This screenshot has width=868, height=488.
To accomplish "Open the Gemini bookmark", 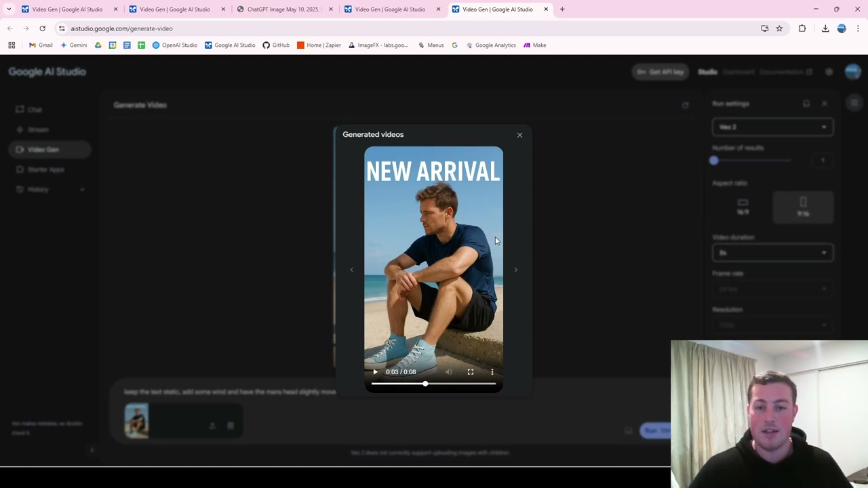I will click(x=74, y=45).
